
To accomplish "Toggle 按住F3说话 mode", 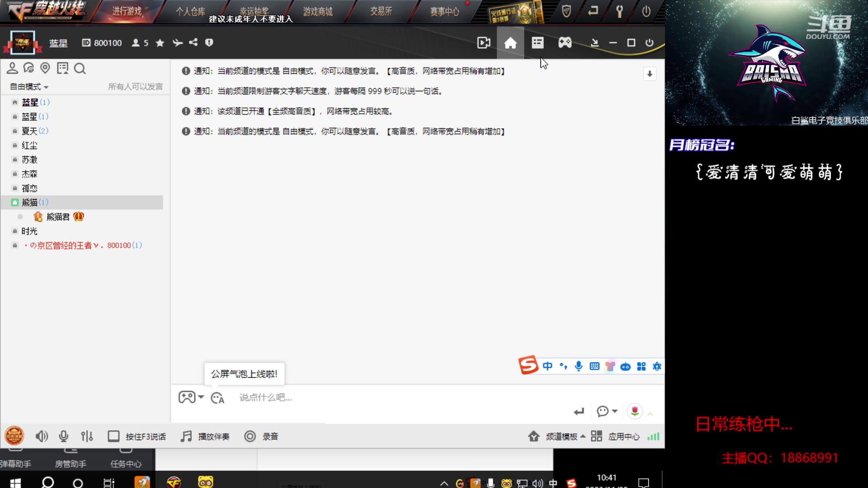I will 137,436.
